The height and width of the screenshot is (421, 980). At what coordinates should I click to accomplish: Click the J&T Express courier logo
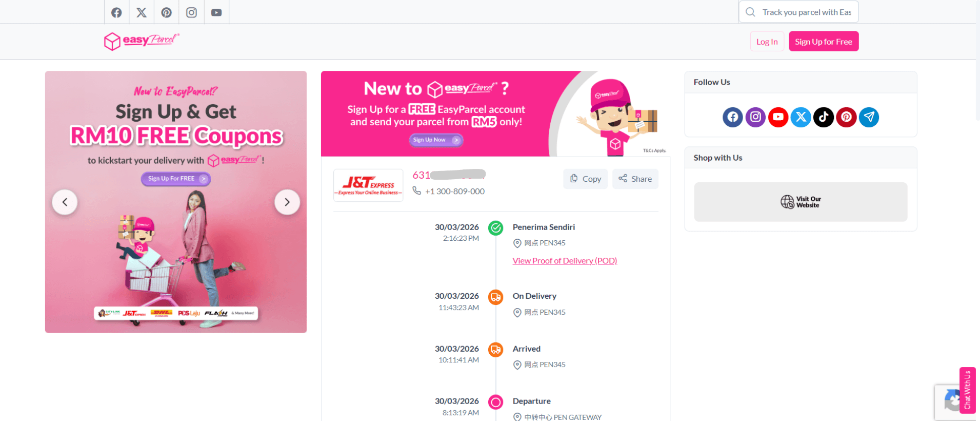[368, 185]
